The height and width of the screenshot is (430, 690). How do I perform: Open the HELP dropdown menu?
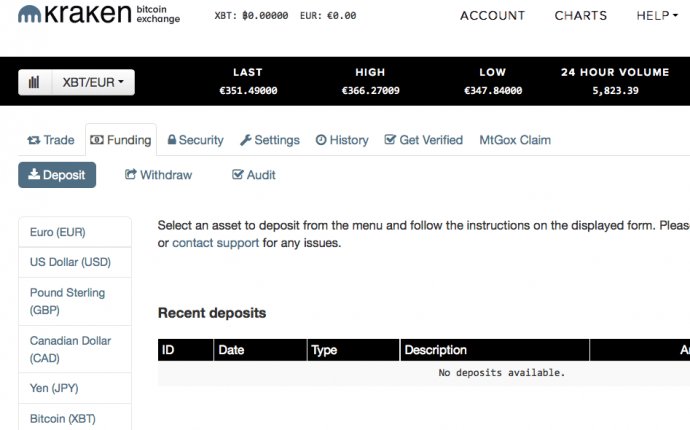point(657,15)
